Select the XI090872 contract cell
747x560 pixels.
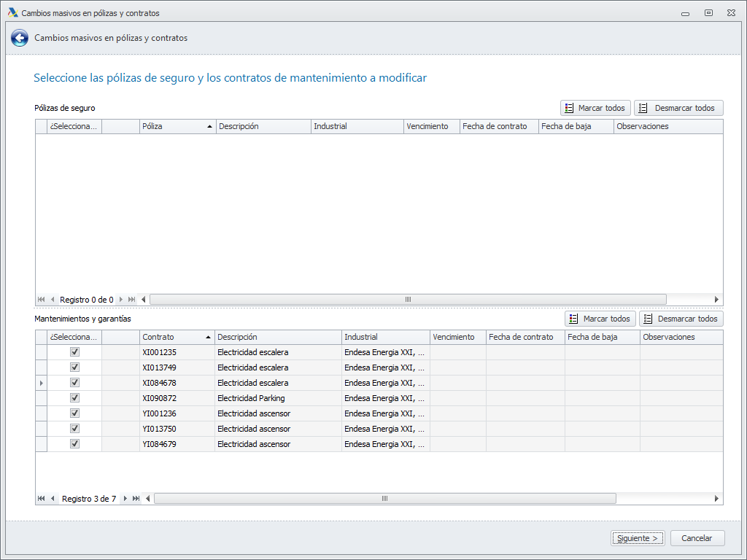177,397
